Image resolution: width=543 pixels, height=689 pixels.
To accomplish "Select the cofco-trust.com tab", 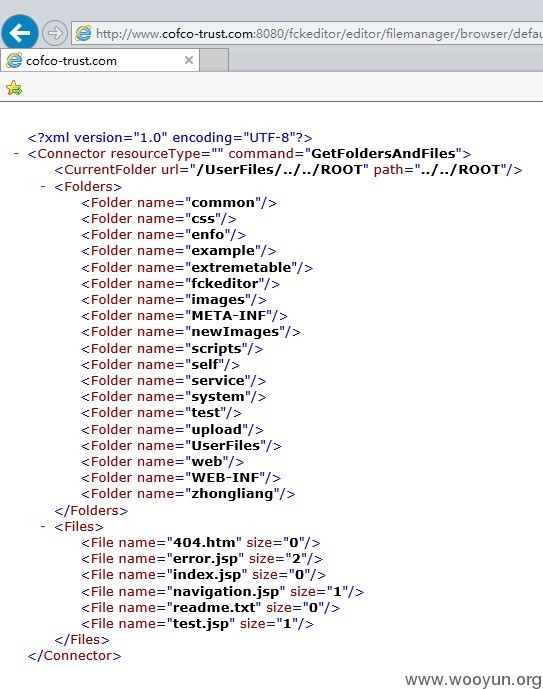I will pyautogui.click(x=100, y=60).
